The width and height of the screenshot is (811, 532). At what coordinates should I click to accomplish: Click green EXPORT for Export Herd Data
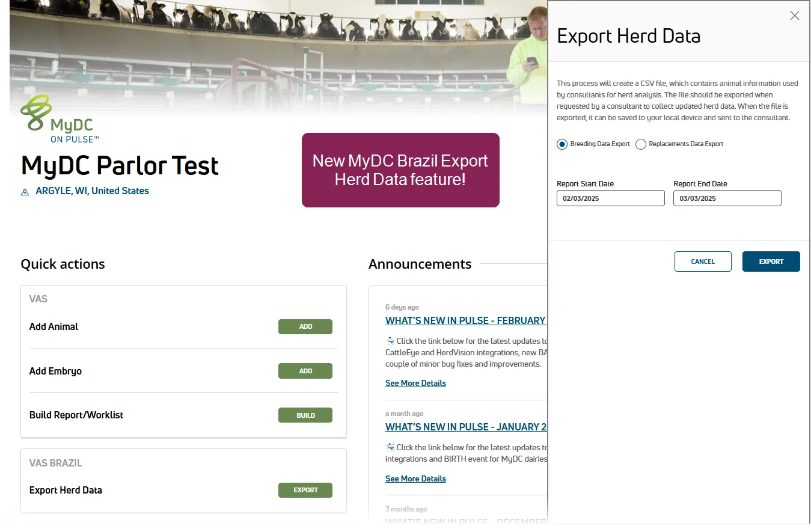305,490
